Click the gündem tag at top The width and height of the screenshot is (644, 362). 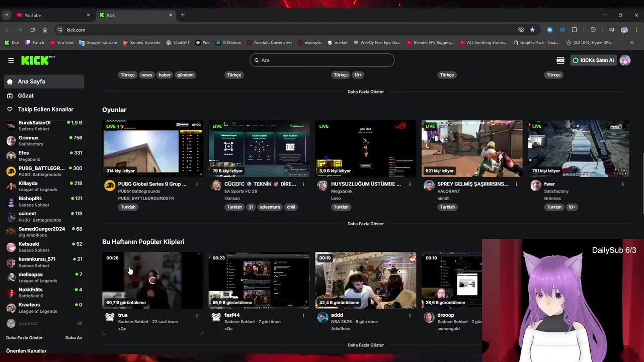pos(185,75)
